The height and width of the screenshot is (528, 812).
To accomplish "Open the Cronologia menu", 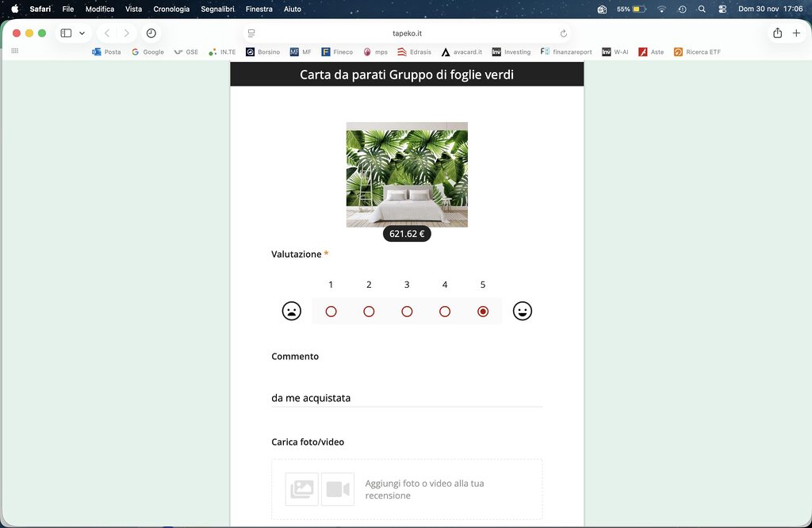I will click(x=171, y=9).
